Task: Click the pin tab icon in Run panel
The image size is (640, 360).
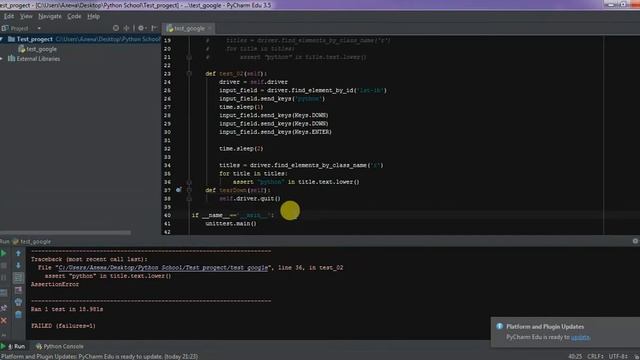Action: [4, 308]
